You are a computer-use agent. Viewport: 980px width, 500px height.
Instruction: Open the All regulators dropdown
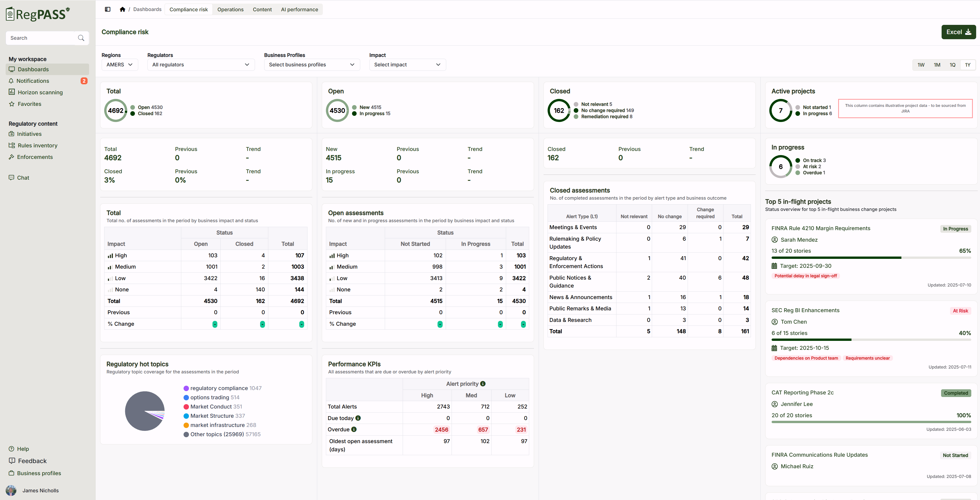pyautogui.click(x=201, y=65)
